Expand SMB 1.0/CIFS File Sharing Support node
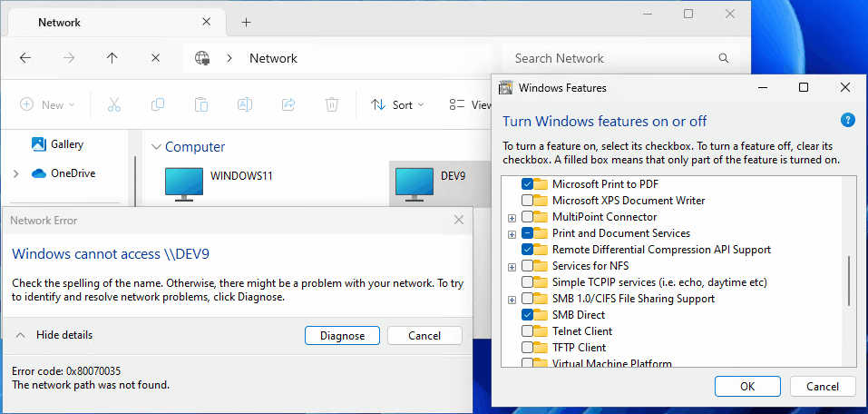 click(512, 300)
